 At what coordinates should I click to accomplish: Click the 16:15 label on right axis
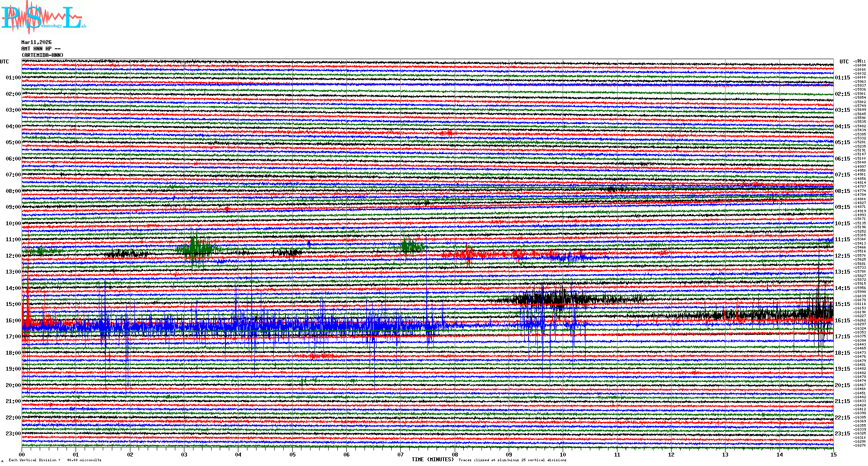(x=842, y=321)
